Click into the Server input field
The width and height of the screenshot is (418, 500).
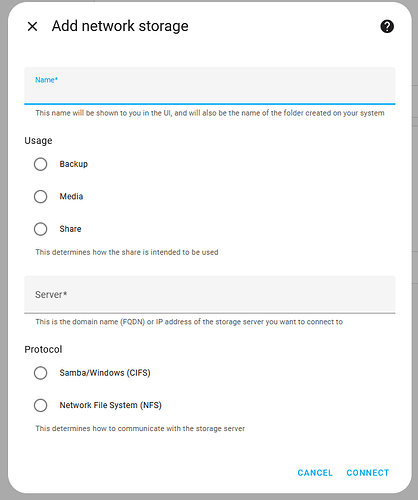click(210, 295)
